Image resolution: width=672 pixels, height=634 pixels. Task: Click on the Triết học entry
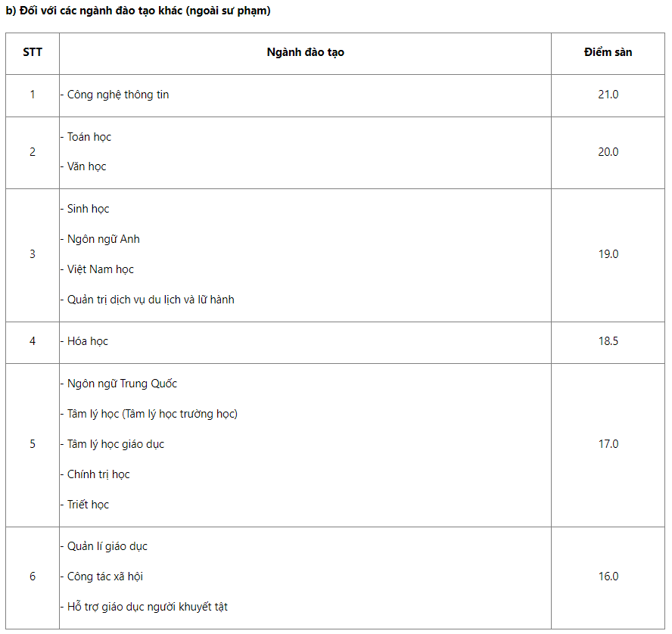(89, 505)
